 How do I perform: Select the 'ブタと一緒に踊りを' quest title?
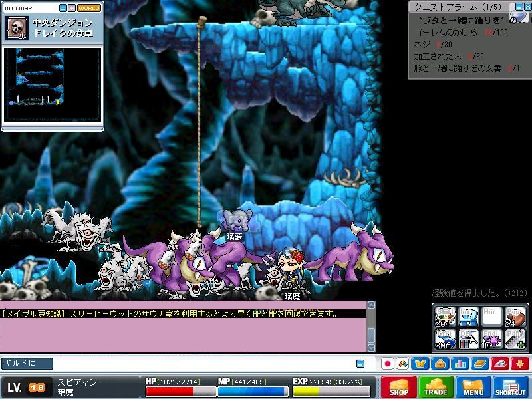point(461,21)
